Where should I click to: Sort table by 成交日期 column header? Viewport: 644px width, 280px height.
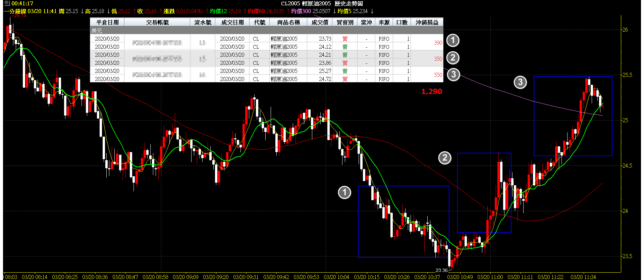(x=232, y=22)
